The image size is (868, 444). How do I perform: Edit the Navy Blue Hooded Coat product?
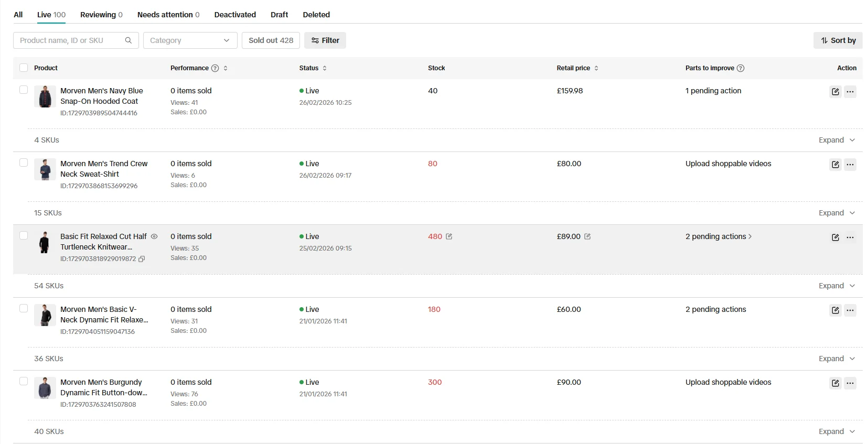835,92
